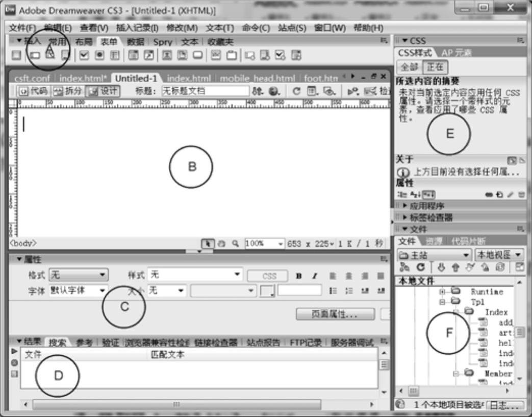
Task: Open the 本地视图 view dropdown
Action: pyautogui.click(x=499, y=255)
